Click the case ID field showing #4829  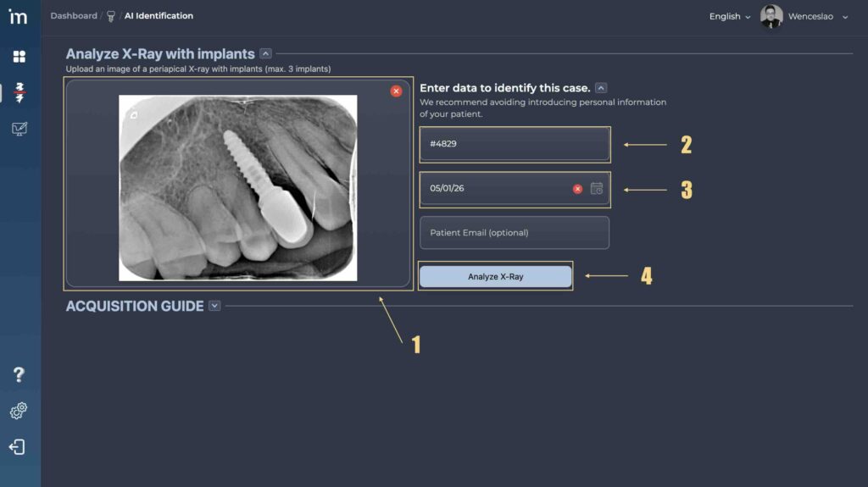click(514, 144)
